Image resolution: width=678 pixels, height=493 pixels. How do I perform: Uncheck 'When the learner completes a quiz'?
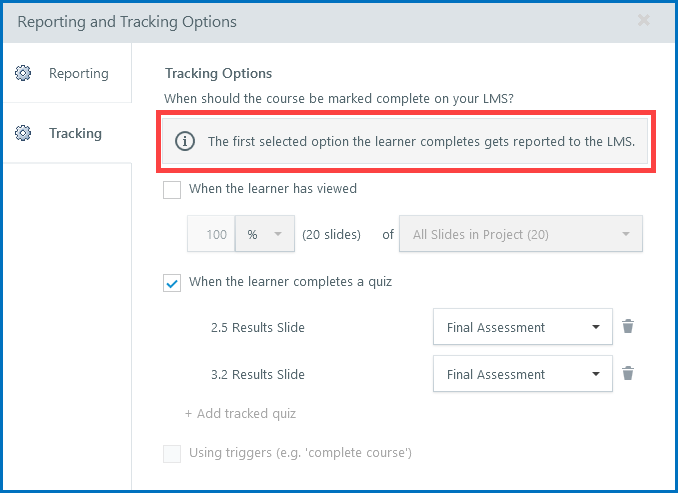tap(172, 283)
